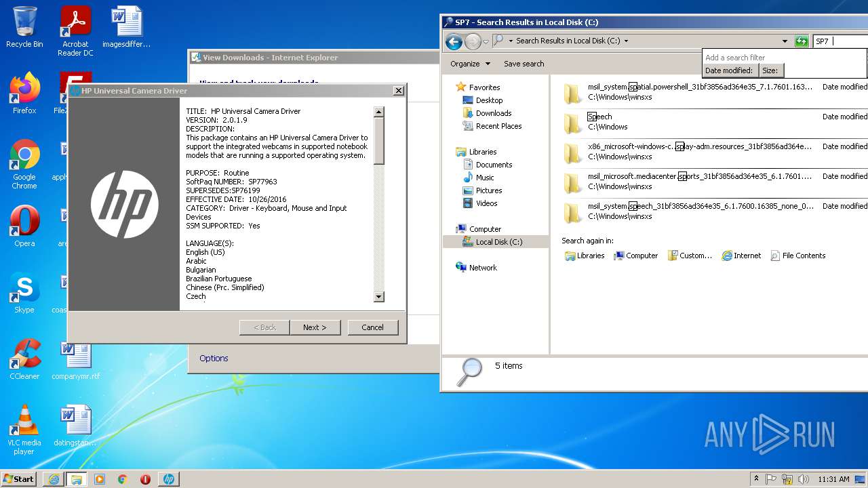The height and width of the screenshot is (488, 868).
Task: Search again in File Contents
Action: click(x=797, y=256)
